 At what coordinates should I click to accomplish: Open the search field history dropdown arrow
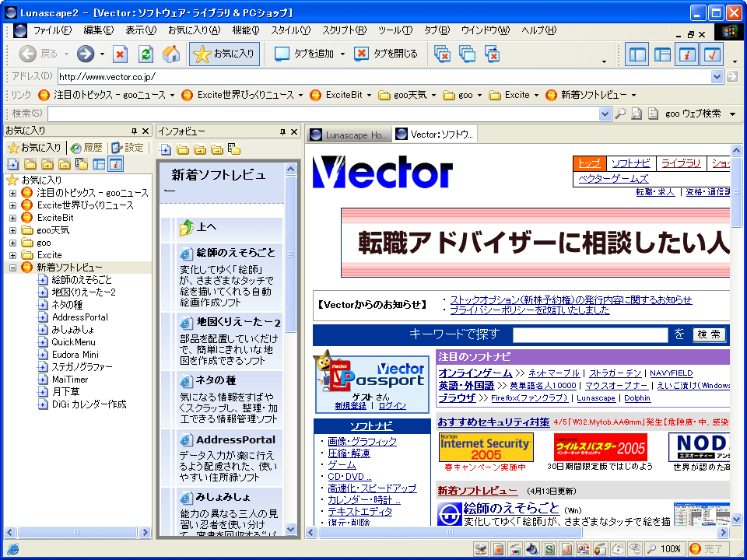pyautogui.click(x=605, y=114)
